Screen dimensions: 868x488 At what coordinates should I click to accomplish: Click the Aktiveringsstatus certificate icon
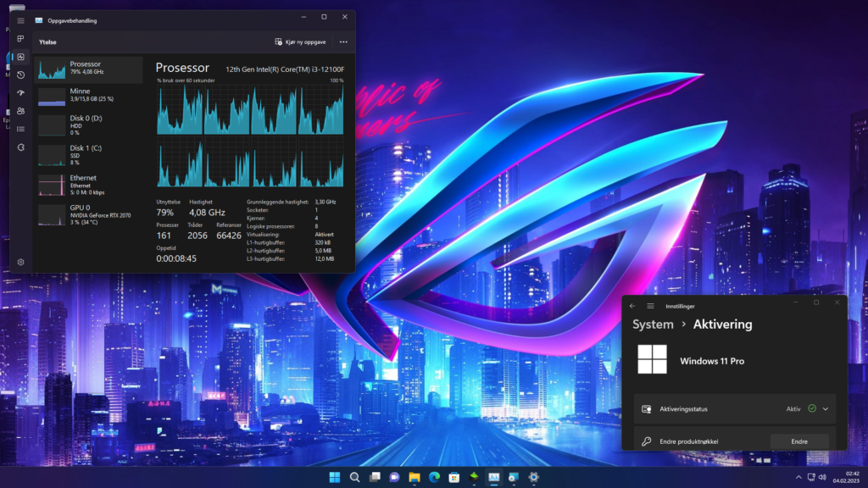coord(646,409)
